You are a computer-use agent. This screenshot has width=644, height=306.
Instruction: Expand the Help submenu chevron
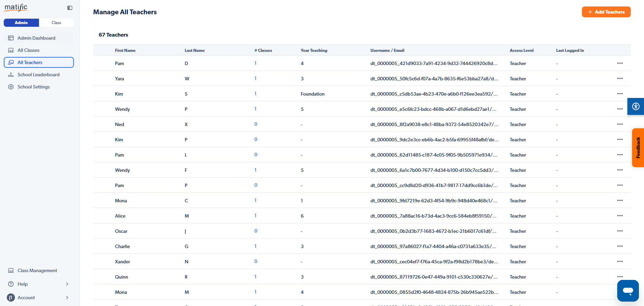(x=67, y=284)
